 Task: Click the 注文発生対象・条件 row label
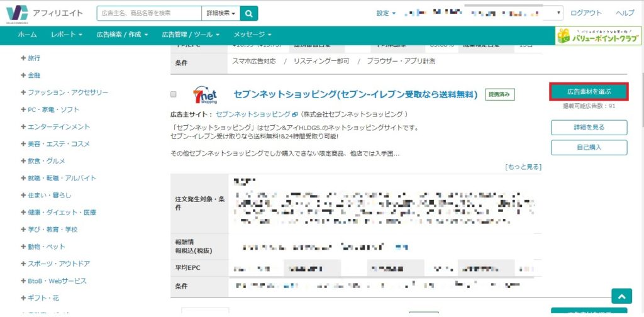coord(200,203)
